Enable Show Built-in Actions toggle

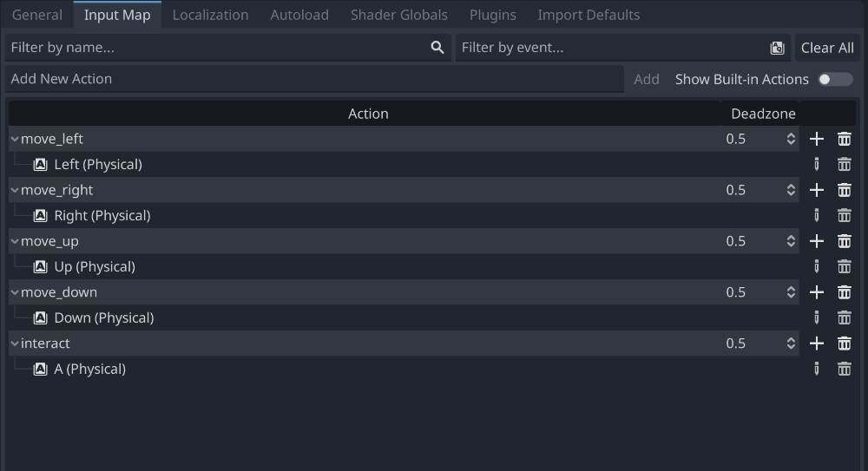coord(835,79)
